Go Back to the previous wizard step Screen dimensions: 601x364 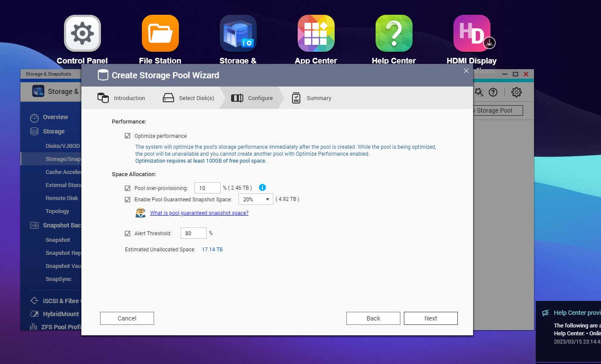[373, 318]
